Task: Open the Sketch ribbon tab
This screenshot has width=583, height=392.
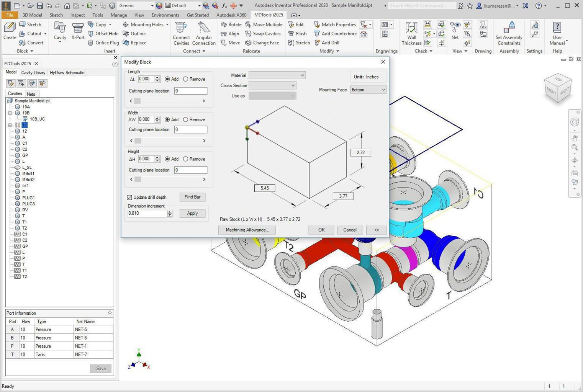Action: point(56,15)
